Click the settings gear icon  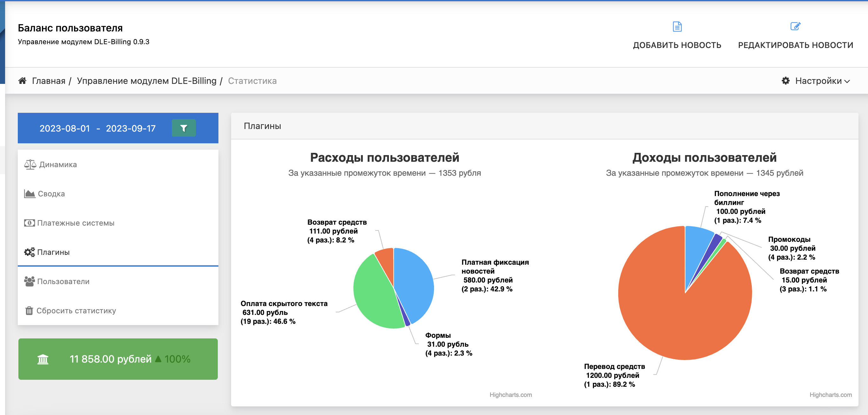click(x=785, y=81)
